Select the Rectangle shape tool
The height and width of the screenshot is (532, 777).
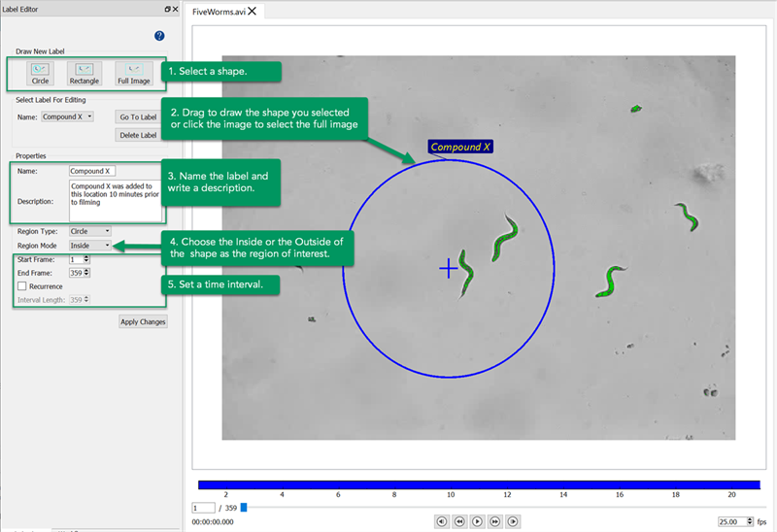pyautogui.click(x=84, y=74)
